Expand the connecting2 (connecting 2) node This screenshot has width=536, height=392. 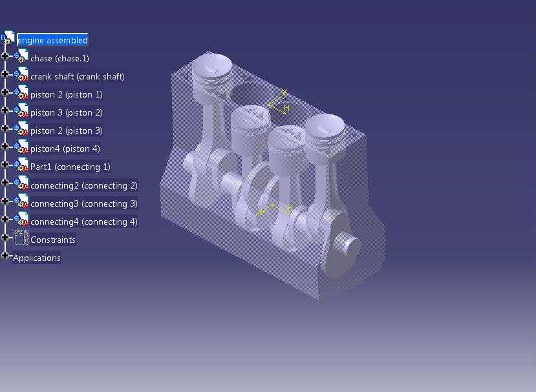click(x=5, y=182)
